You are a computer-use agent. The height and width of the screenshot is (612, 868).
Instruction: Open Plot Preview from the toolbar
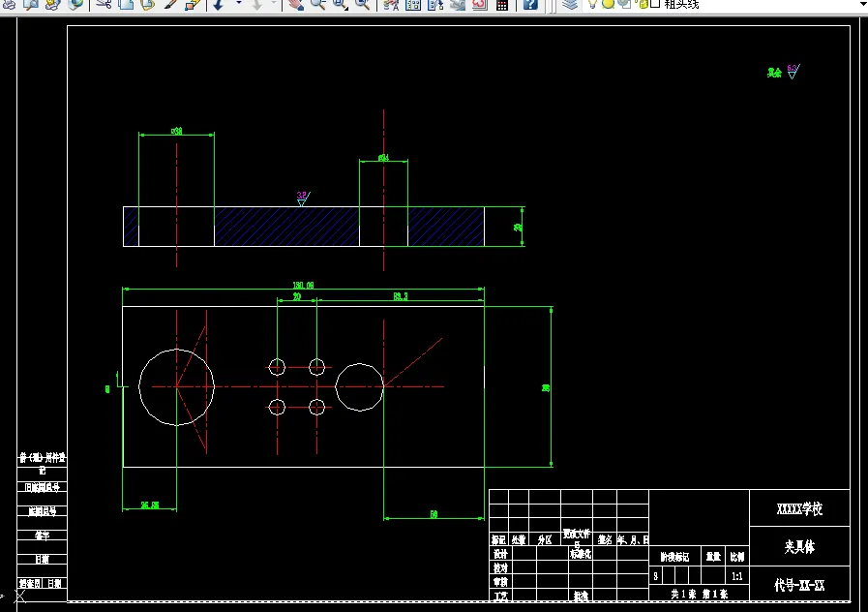pos(31,5)
